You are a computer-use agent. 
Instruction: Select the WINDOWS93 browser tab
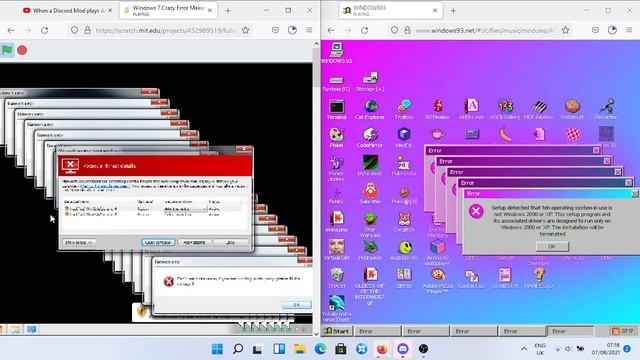click(x=391, y=11)
